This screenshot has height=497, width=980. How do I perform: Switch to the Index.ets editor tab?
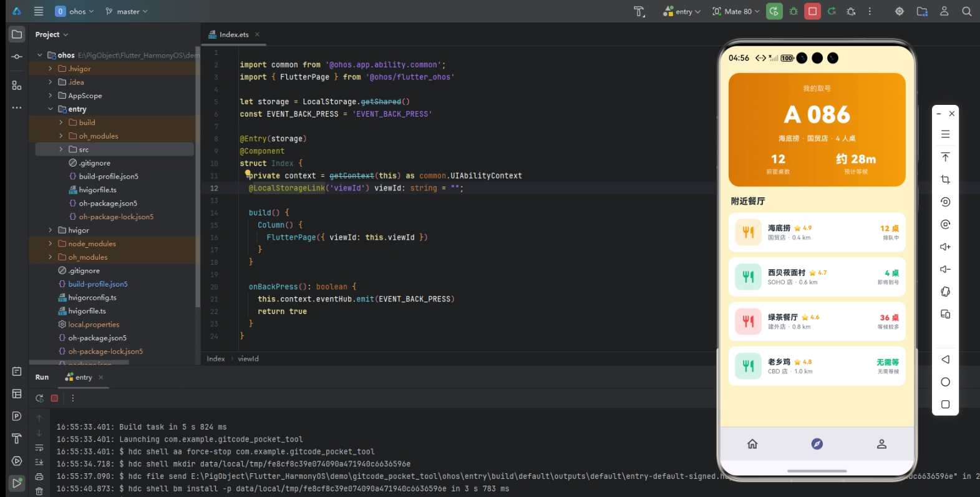[x=234, y=34]
